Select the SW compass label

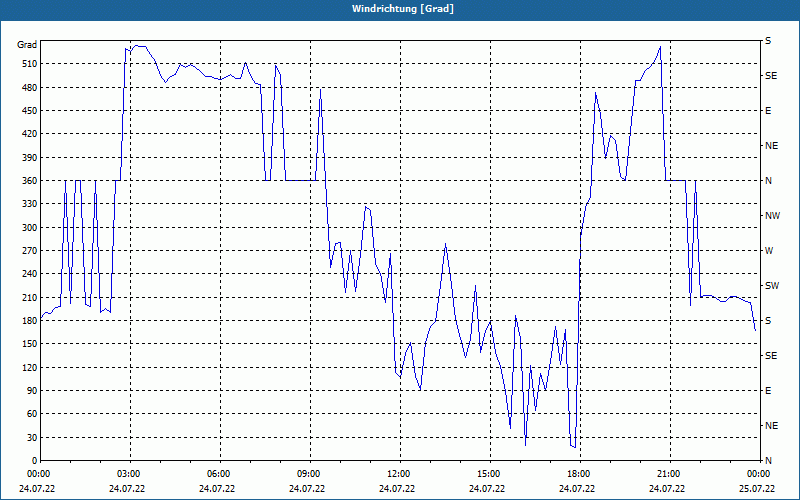coord(772,286)
